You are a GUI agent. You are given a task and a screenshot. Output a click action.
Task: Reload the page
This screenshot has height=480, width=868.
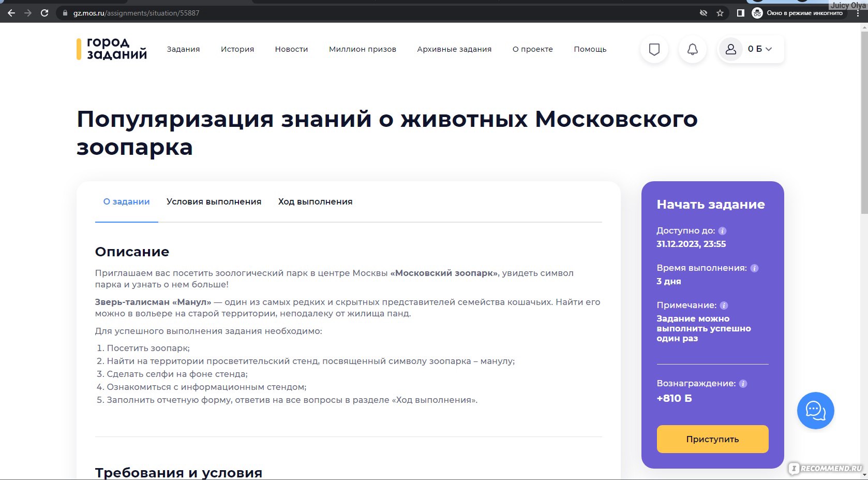(x=44, y=13)
